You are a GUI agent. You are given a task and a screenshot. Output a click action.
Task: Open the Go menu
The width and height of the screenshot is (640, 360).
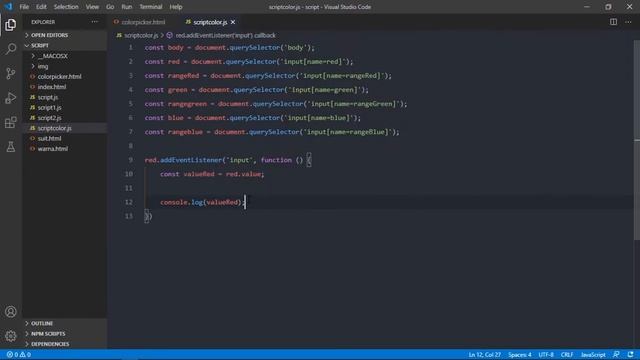pos(110,7)
